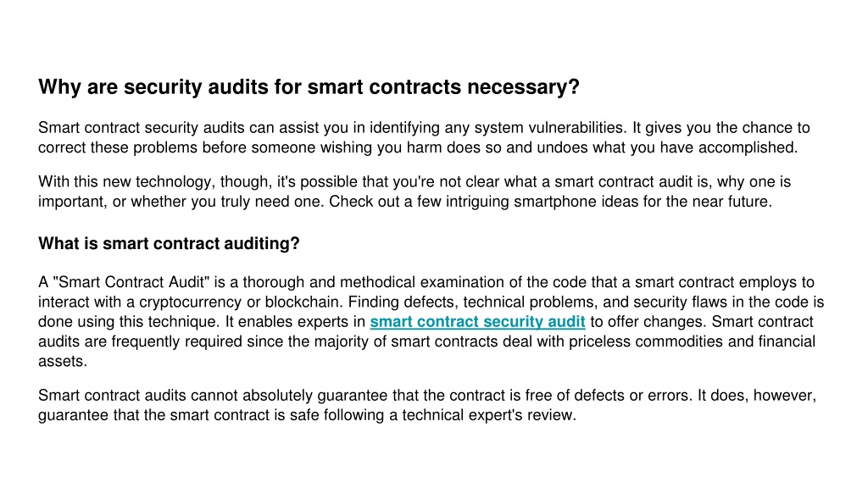Screen dimensions: 868x488
Task: Click the phrase 'financial' near the paragraph end
Action: pos(787,342)
